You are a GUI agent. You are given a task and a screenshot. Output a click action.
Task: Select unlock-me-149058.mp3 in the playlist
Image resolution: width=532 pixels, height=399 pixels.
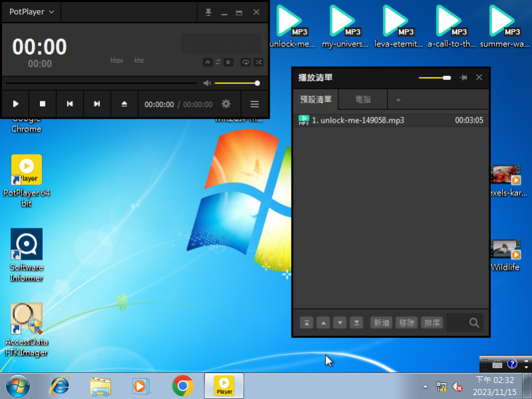pos(391,120)
